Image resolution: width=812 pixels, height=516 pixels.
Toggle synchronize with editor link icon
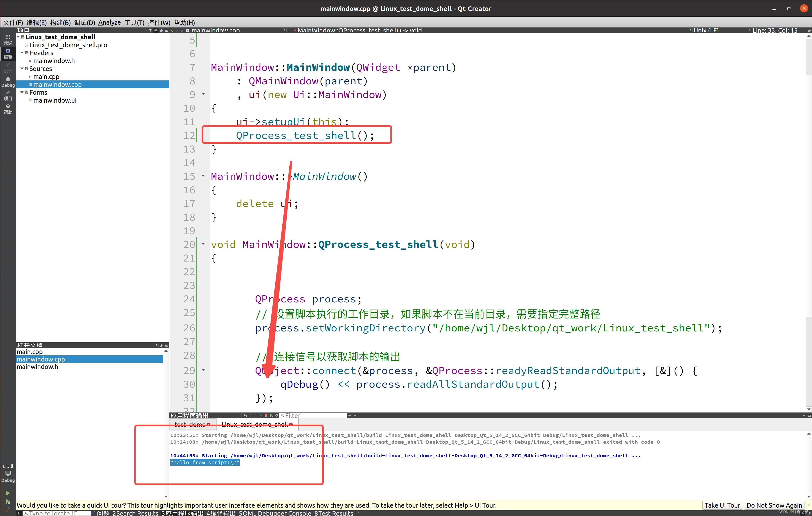(x=156, y=30)
